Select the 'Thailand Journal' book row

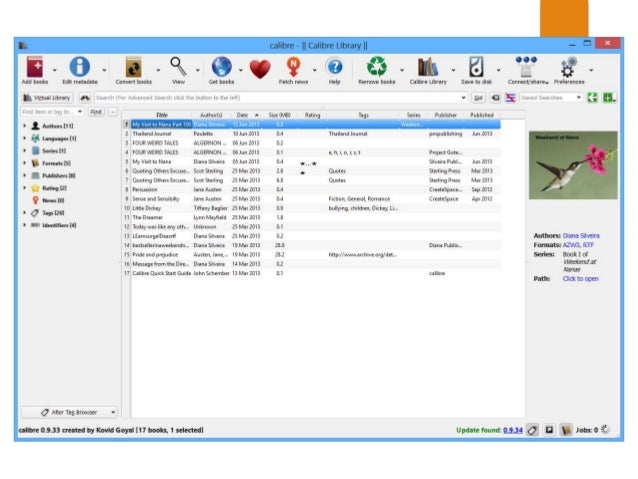coord(312,134)
